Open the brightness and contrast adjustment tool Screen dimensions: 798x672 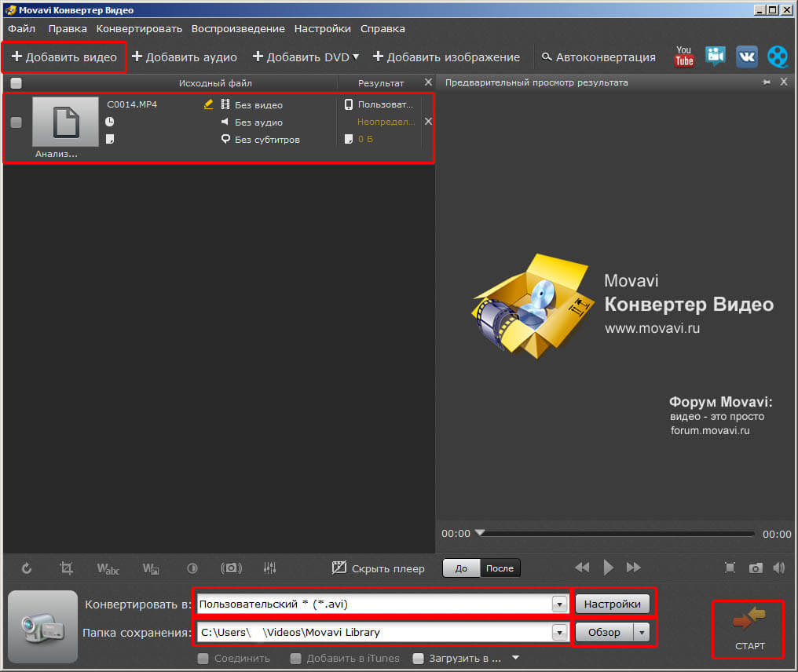coord(192,568)
